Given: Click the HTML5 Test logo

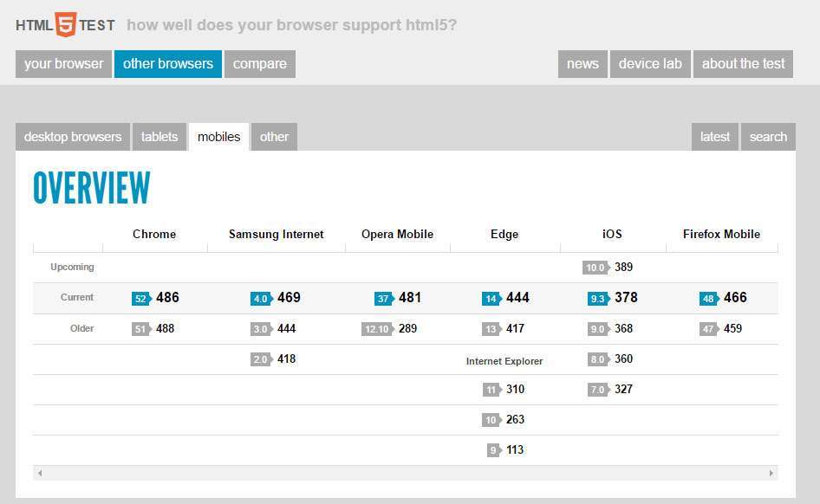Looking at the screenshot, I should (65, 24).
